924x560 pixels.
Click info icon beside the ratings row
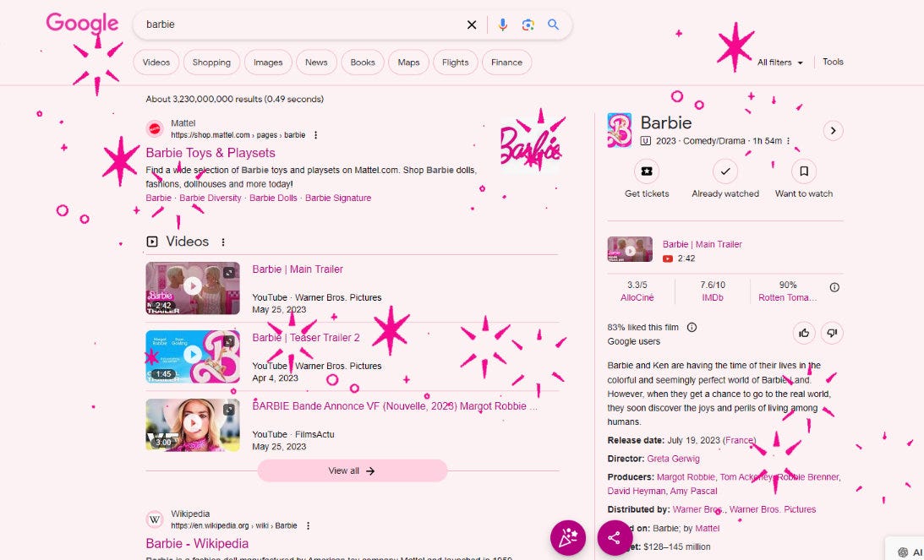click(x=834, y=287)
